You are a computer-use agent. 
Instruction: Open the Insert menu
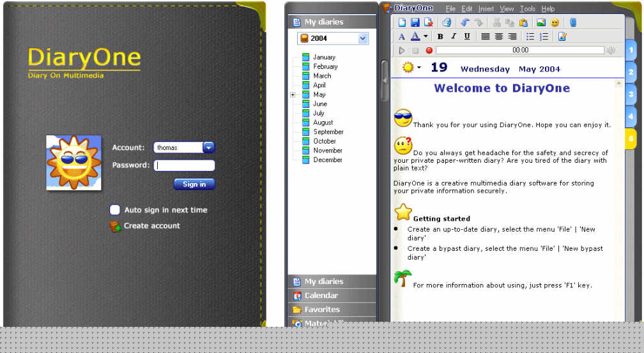486,9
